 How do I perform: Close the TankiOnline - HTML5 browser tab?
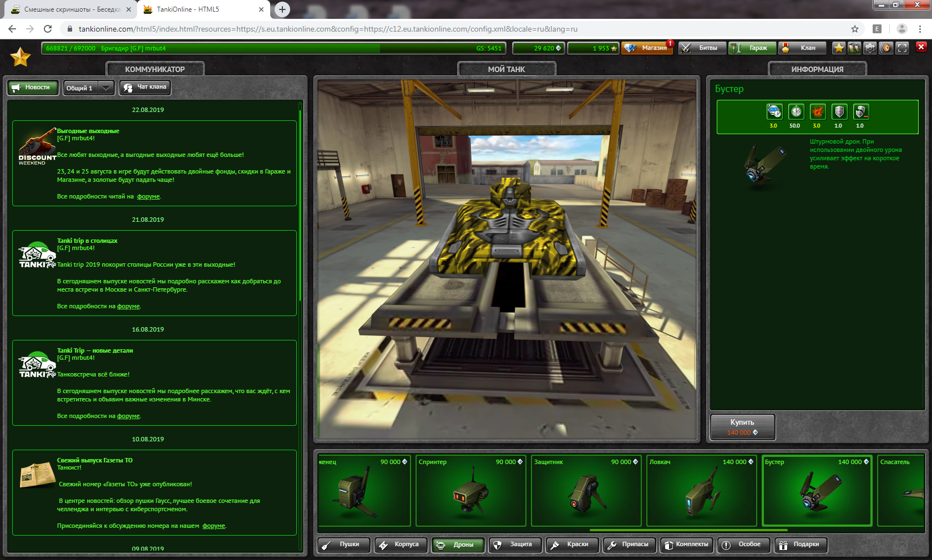261,9
